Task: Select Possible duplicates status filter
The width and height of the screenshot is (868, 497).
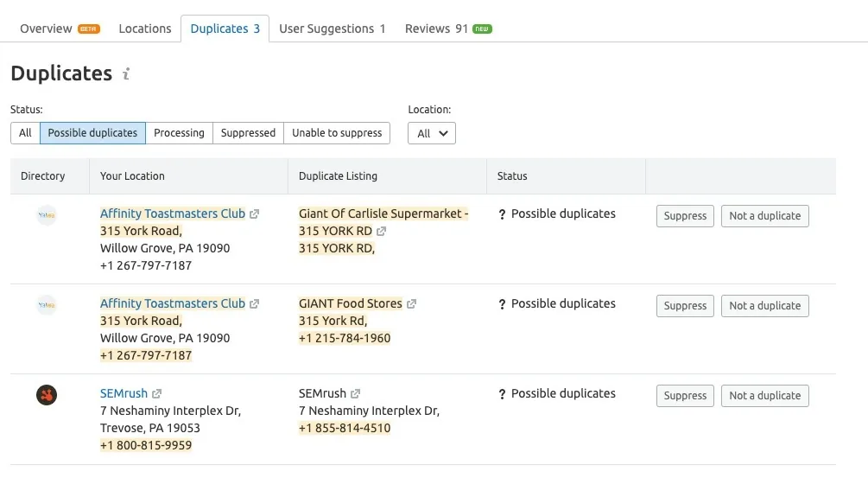Action: click(92, 133)
